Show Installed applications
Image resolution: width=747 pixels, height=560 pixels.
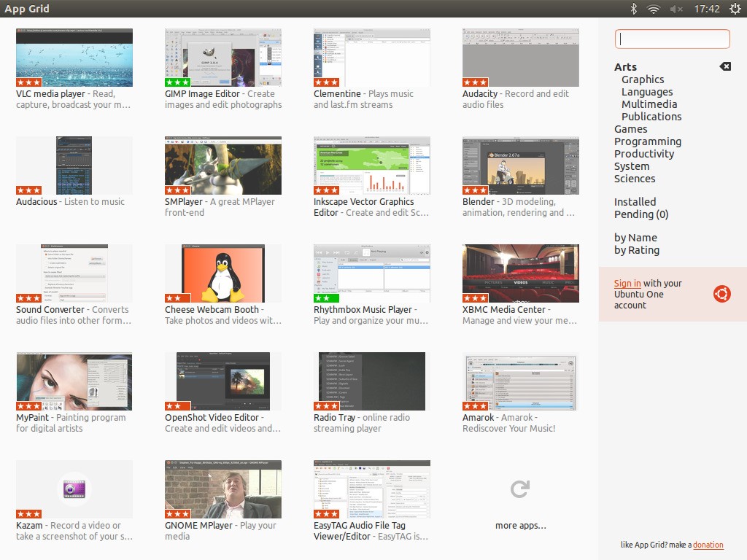pos(635,202)
